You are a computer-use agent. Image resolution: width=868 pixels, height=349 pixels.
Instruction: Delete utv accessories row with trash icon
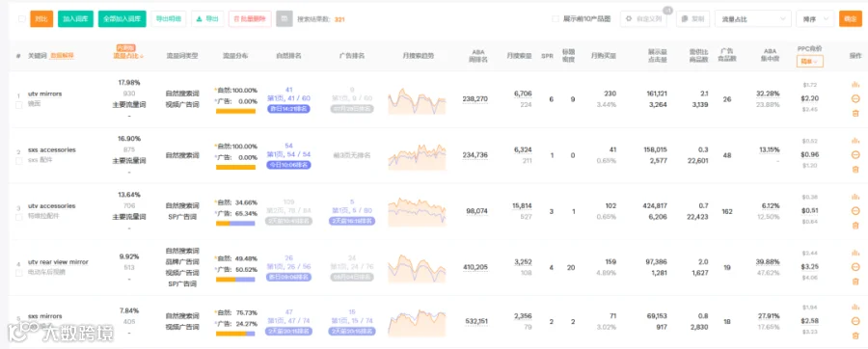pyautogui.click(x=855, y=225)
